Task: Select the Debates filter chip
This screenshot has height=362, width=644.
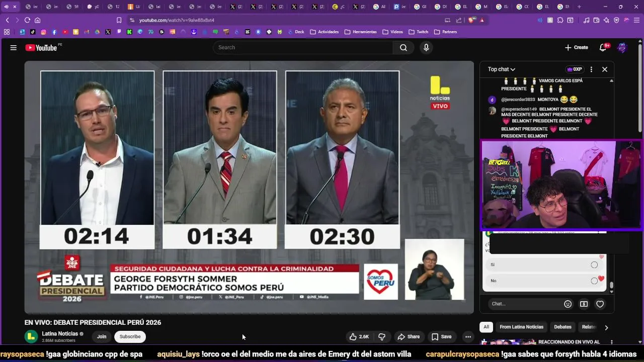Action: tap(562, 327)
